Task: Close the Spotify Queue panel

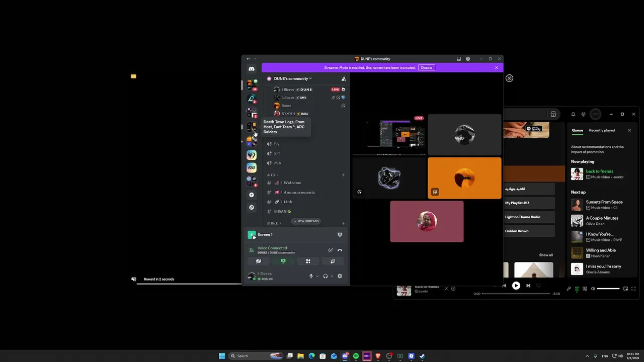Action: [x=629, y=130]
